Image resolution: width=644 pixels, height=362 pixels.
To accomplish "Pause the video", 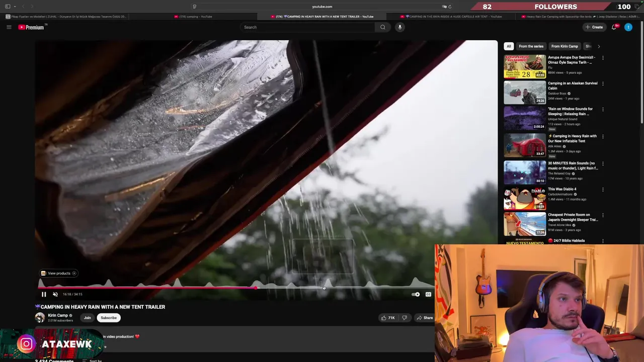I will 44,295.
